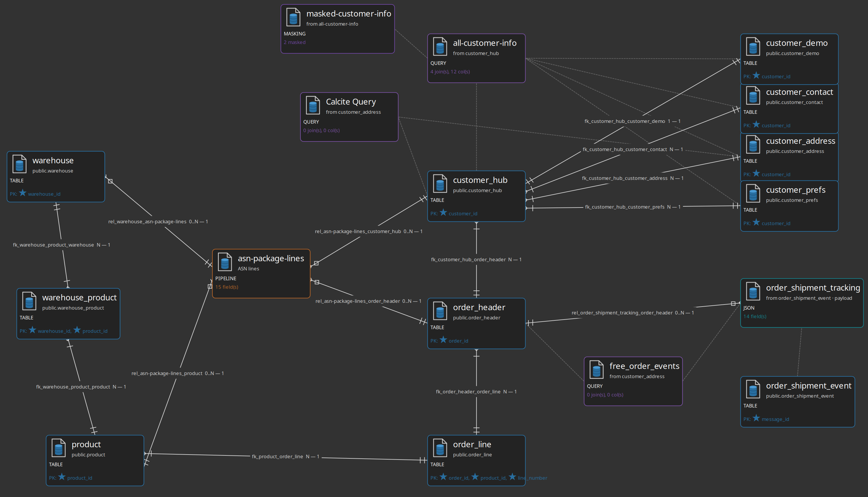Click the customer_address table icon
The width and height of the screenshot is (868, 497).
[x=753, y=145]
